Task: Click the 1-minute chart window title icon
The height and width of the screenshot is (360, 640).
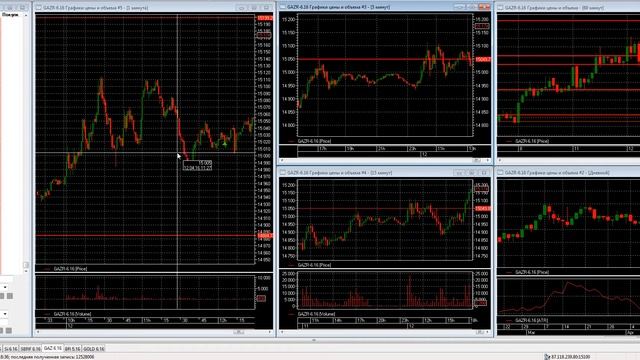Action: click(39, 7)
